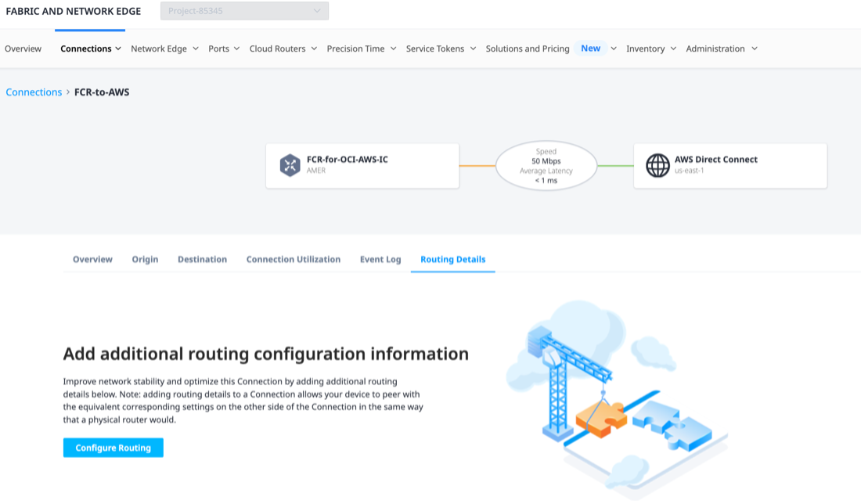
Task: Open the Project-85345 dropdown
Action: [244, 11]
